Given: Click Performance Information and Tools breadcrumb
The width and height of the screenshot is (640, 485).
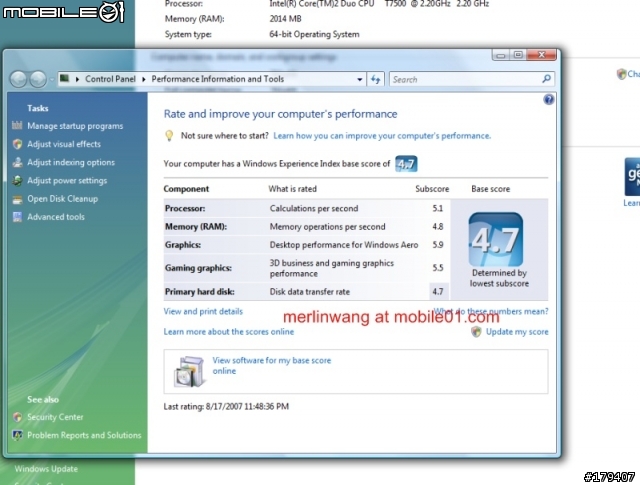Looking at the screenshot, I should point(218,79).
